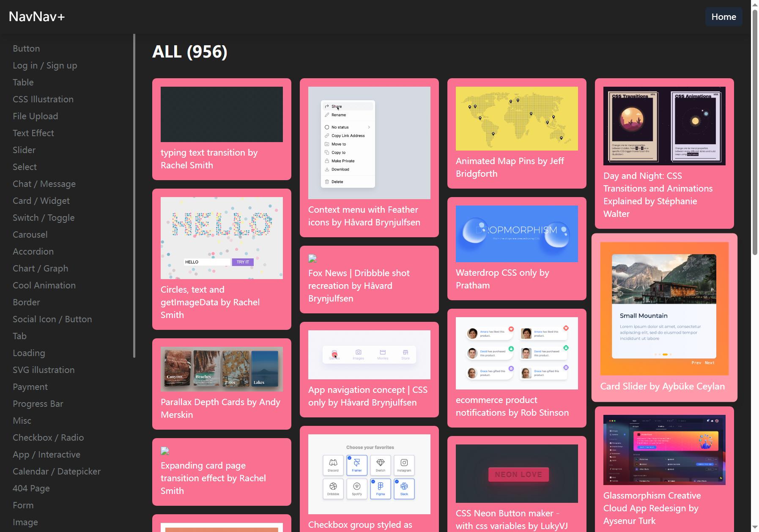Click the NavNav+ logo
The image size is (759, 532).
point(37,16)
